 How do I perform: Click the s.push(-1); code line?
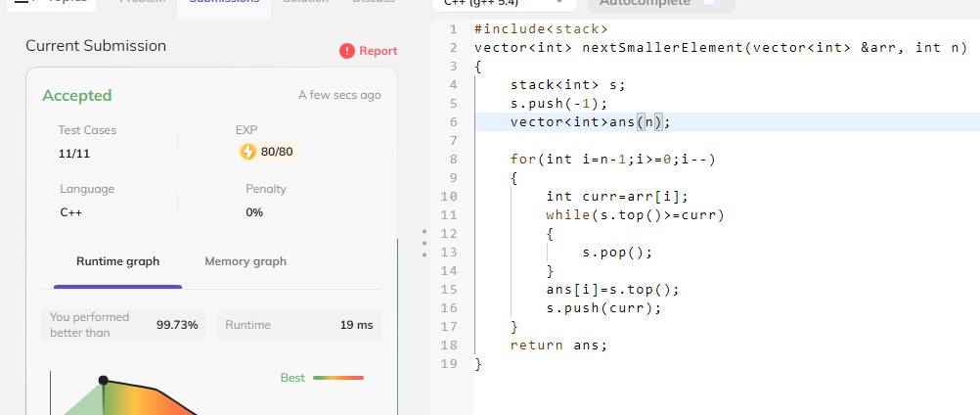tap(558, 104)
